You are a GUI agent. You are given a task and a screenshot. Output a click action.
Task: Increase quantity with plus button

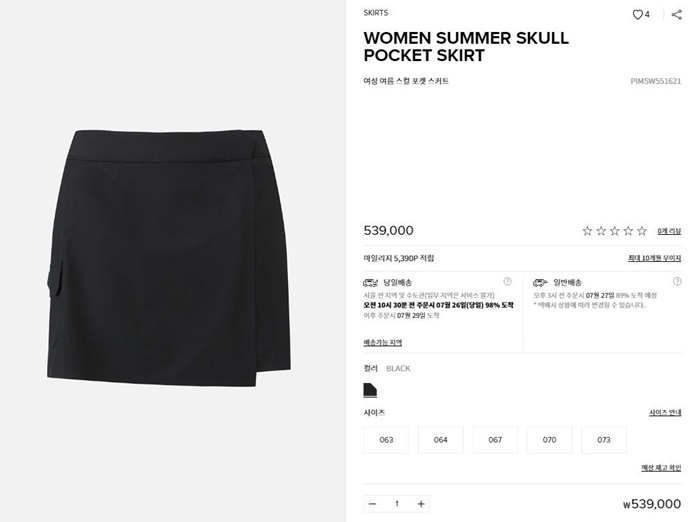[x=421, y=504]
